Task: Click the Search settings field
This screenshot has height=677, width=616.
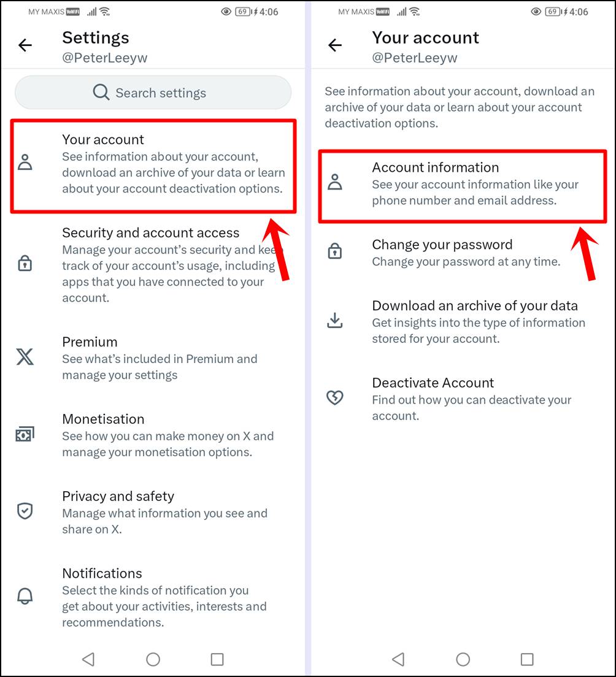Action: (x=153, y=93)
